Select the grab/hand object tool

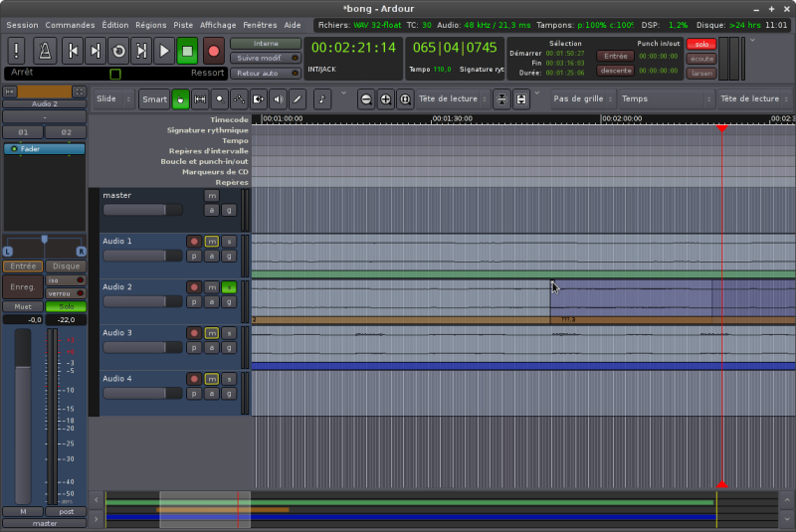[180, 98]
